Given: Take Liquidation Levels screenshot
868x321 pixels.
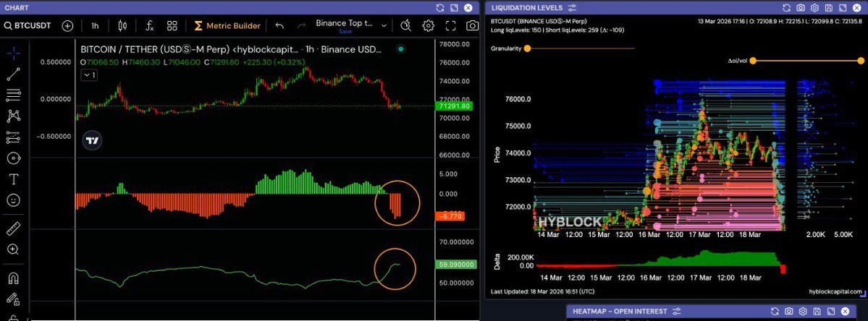Looking at the screenshot, I should click(x=801, y=8).
